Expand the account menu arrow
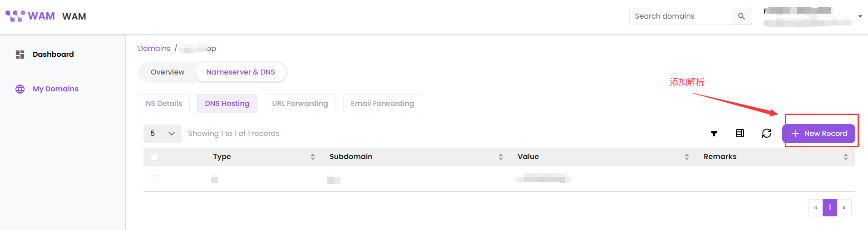The width and height of the screenshot is (868, 230). 860,16
